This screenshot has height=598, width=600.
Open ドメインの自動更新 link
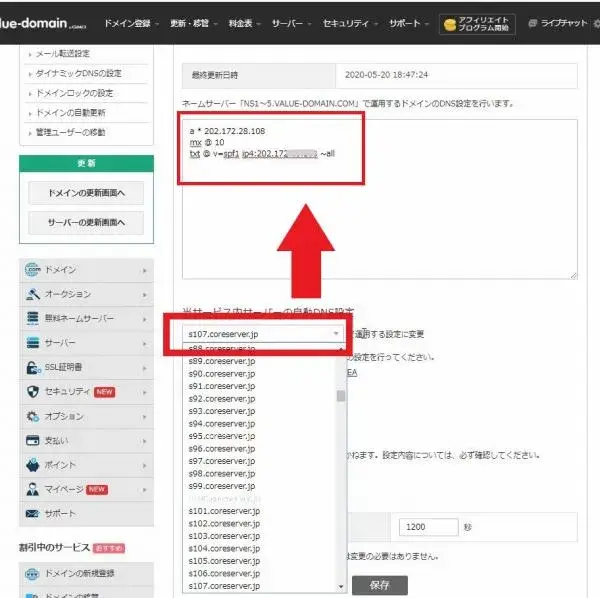(70, 112)
